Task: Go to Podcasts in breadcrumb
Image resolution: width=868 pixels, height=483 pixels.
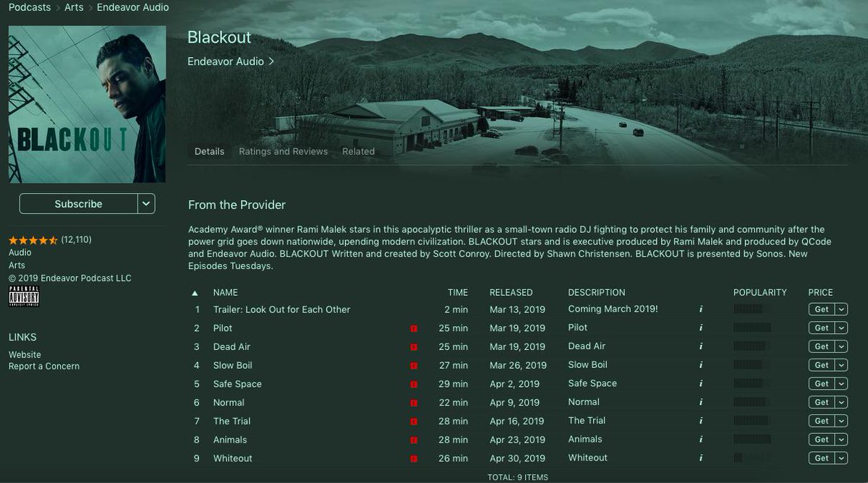Action: click(30, 7)
